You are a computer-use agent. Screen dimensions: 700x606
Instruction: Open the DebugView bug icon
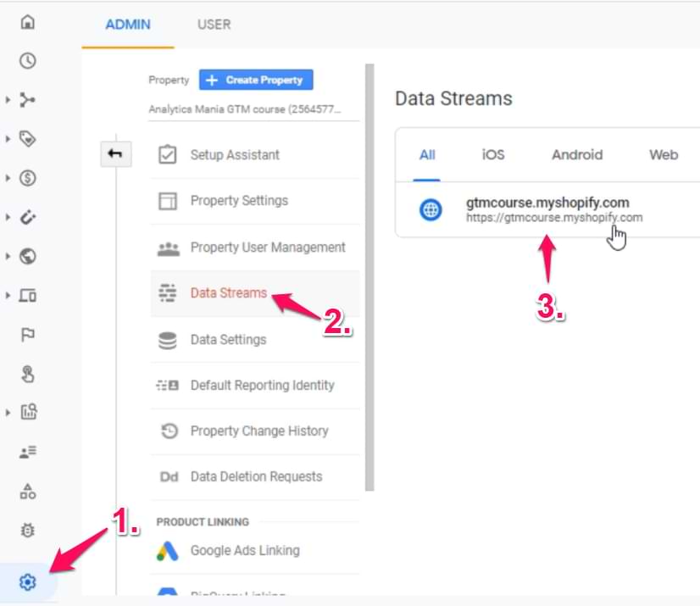(27, 530)
